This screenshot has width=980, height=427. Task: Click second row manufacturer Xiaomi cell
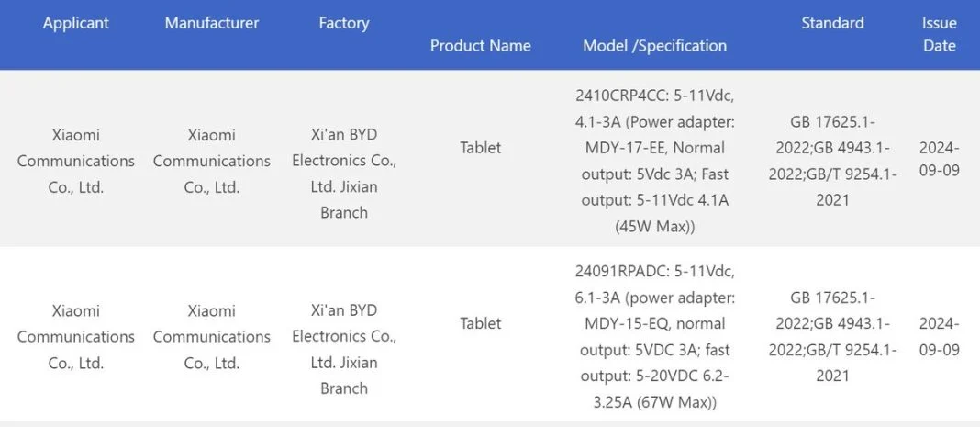coord(212,337)
